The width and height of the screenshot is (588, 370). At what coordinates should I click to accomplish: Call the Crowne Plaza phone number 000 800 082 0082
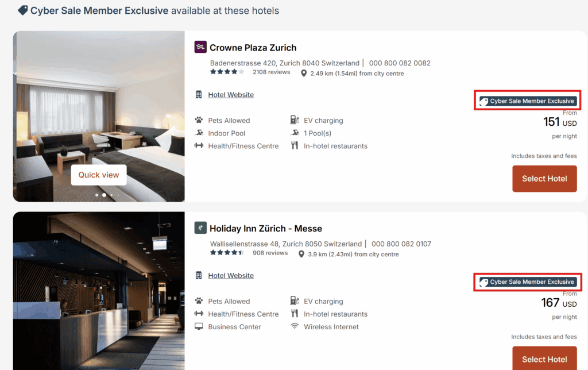[x=400, y=63]
